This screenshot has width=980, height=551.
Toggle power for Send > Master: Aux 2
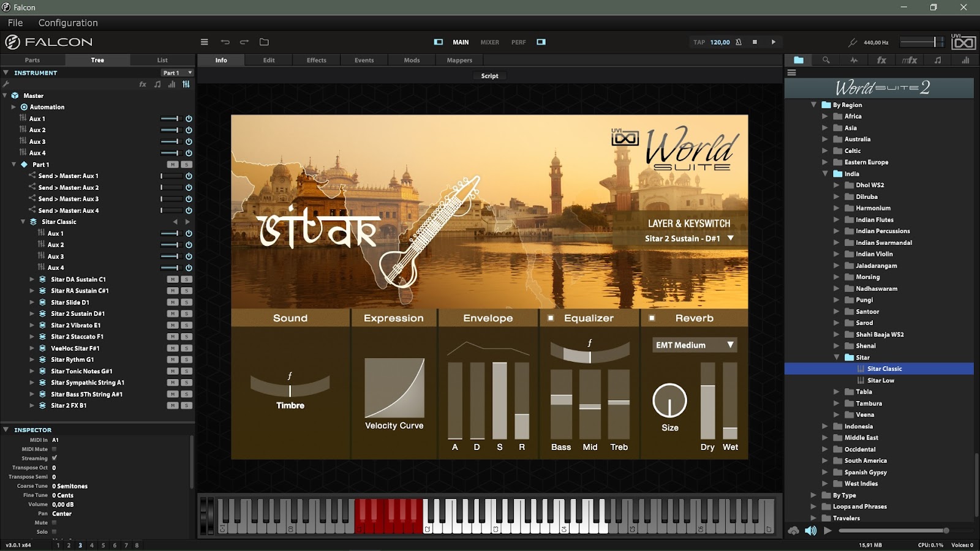coord(189,187)
